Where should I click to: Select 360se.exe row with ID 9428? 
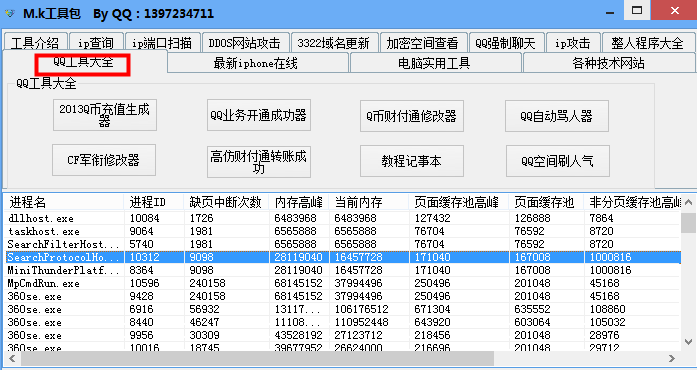[342, 296]
